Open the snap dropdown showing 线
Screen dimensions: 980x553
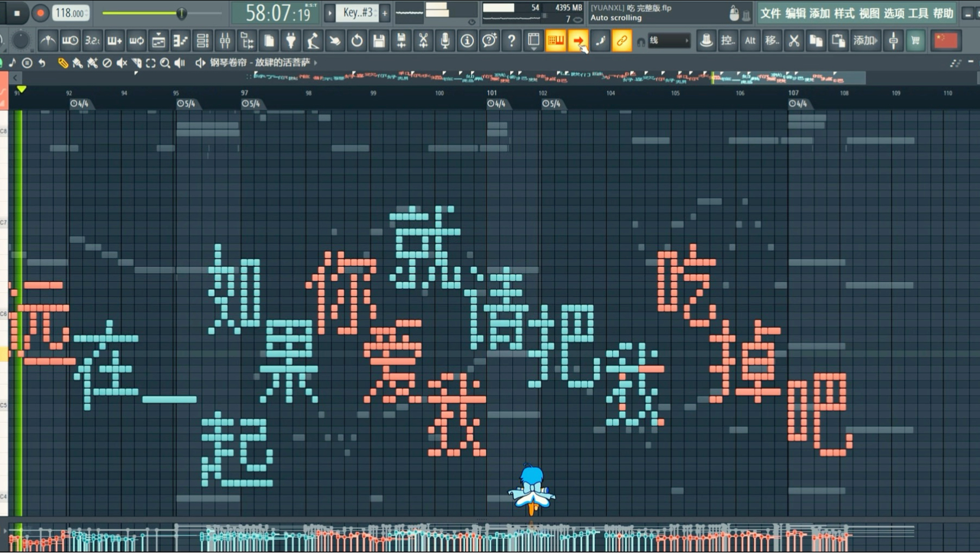coord(669,41)
